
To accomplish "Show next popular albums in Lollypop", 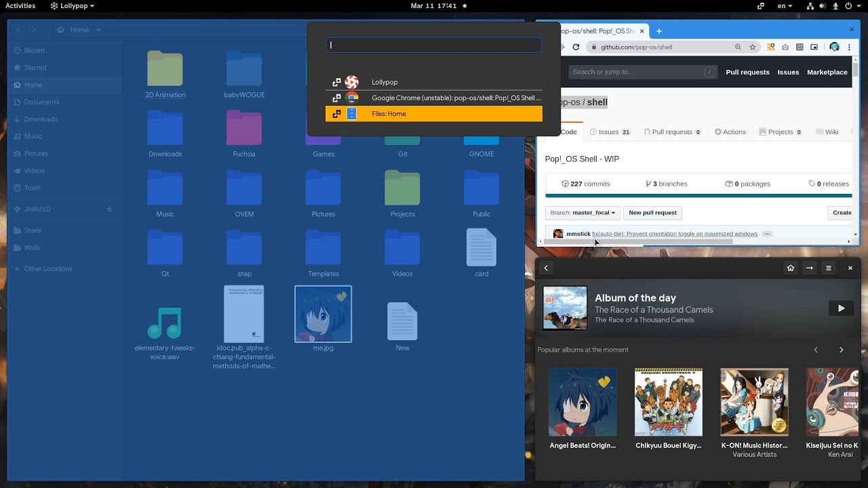I will (842, 350).
